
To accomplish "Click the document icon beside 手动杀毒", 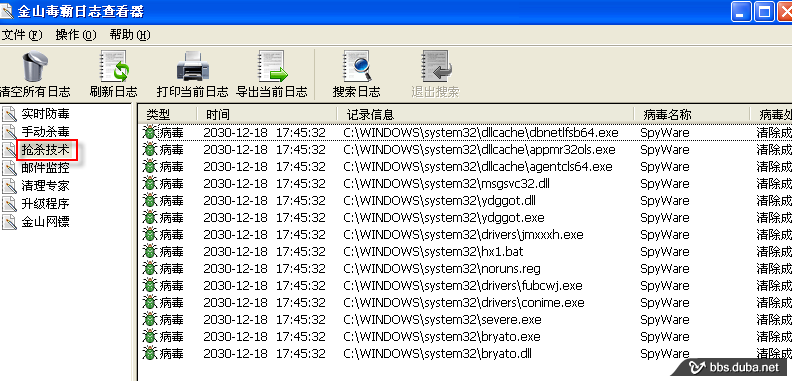I will point(10,132).
